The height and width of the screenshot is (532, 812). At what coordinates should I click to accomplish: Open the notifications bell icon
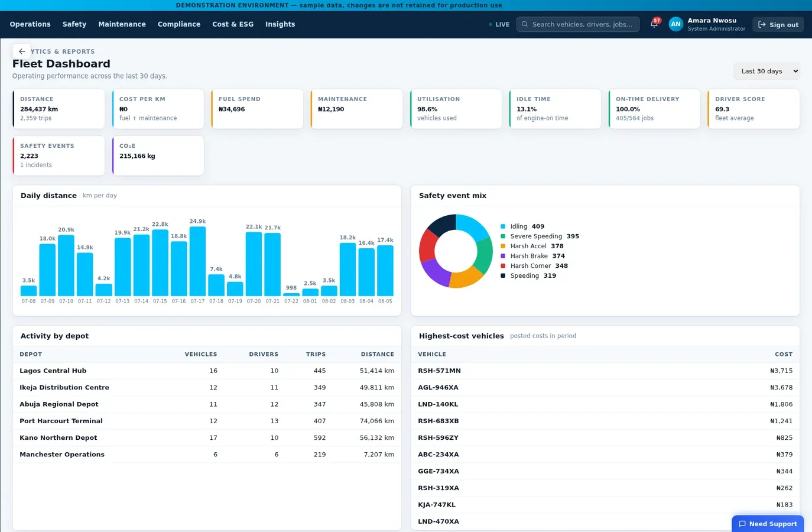click(654, 24)
